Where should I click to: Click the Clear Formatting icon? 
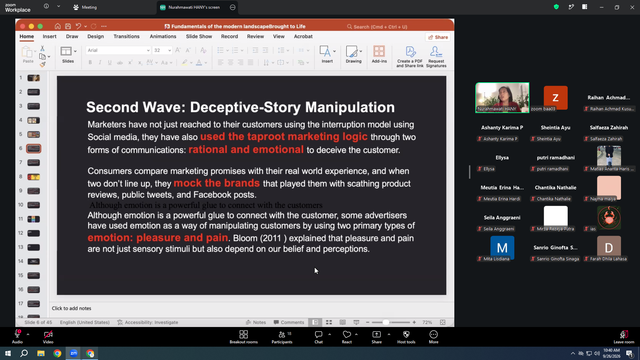[203, 50]
